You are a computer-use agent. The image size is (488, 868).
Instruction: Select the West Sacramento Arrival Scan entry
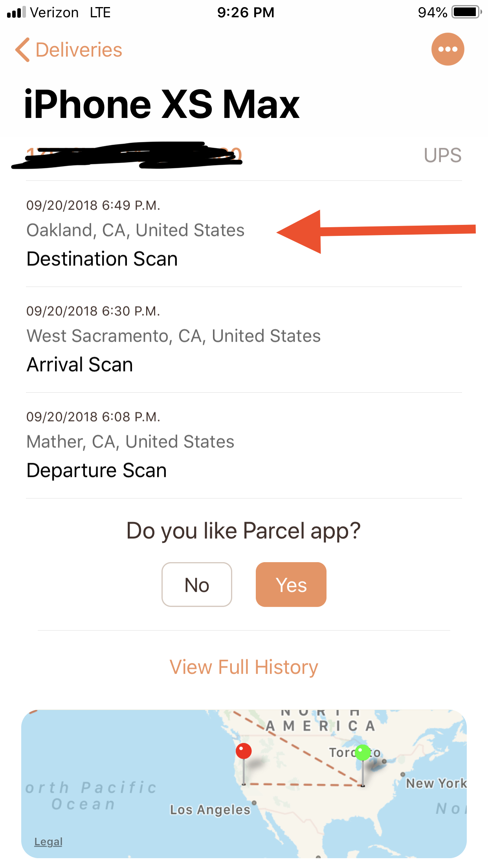244,340
